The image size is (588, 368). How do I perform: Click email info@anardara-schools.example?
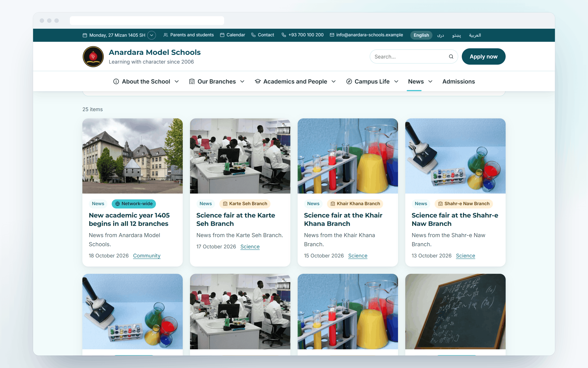[366, 35]
